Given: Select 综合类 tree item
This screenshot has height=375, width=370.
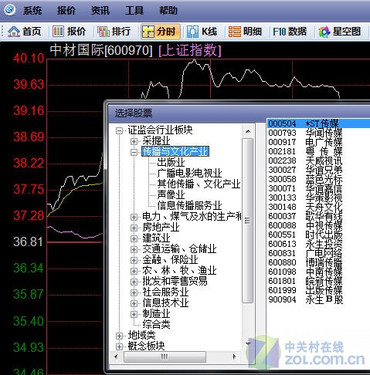Looking at the screenshot, I should tap(156, 324).
